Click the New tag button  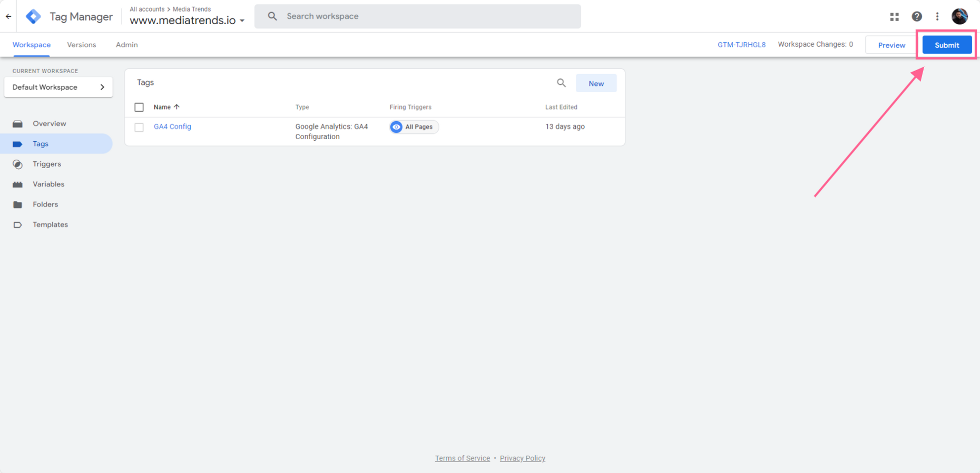[596, 83]
